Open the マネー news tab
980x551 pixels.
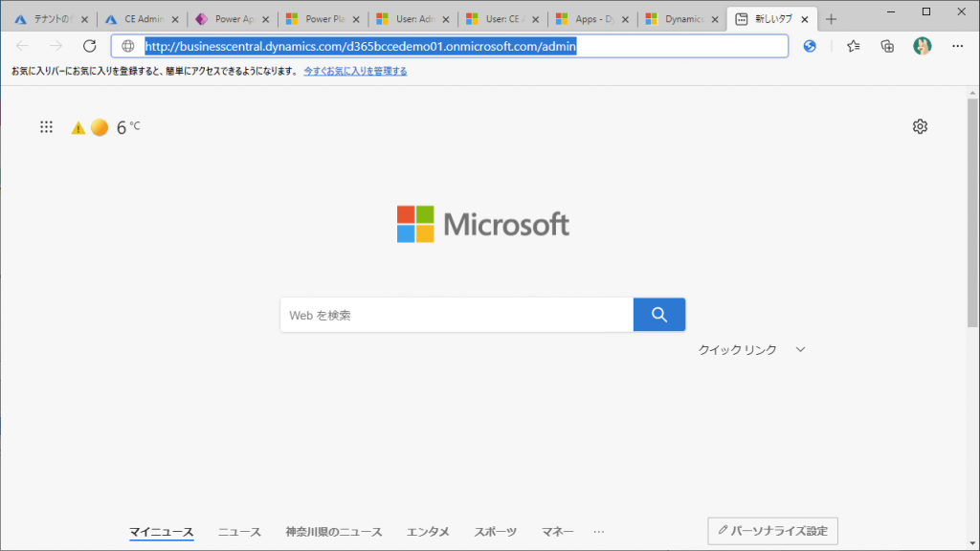(x=558, y=532)
